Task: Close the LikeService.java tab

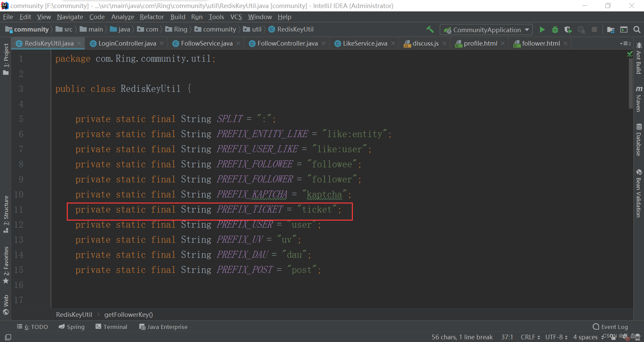Action: click(x=393, y=43)
